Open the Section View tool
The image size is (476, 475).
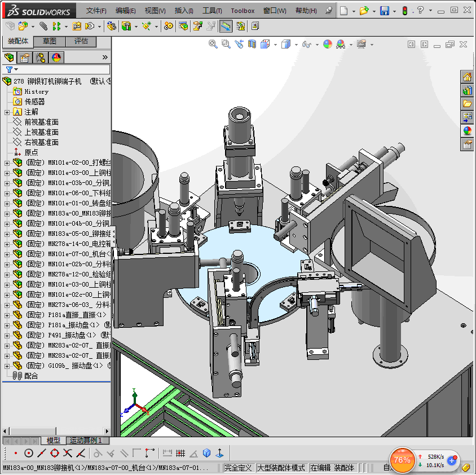(252, 44)
